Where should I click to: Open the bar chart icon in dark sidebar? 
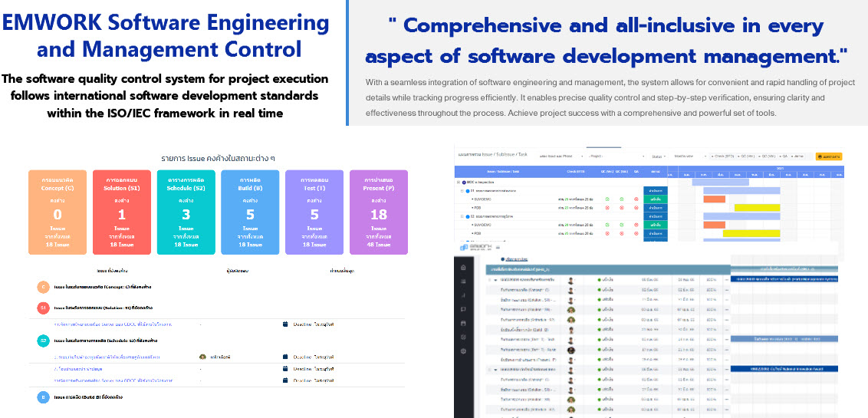[463, 295]
